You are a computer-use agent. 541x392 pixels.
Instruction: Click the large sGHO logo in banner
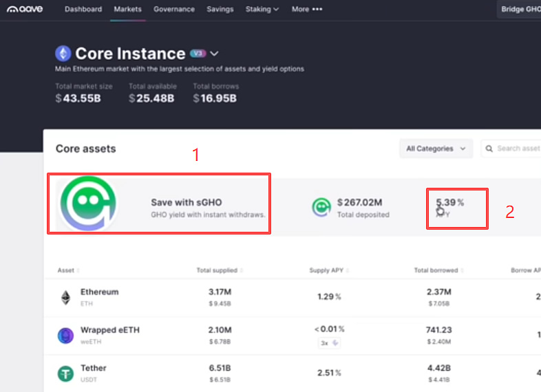click(88, 203)
